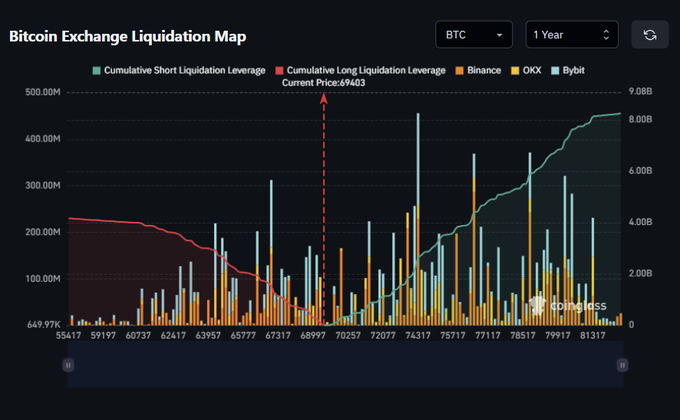Click the green Cumulative Short legend swatch
The height and width of the screenshot is (420, 680).
(x=96, y=71)
